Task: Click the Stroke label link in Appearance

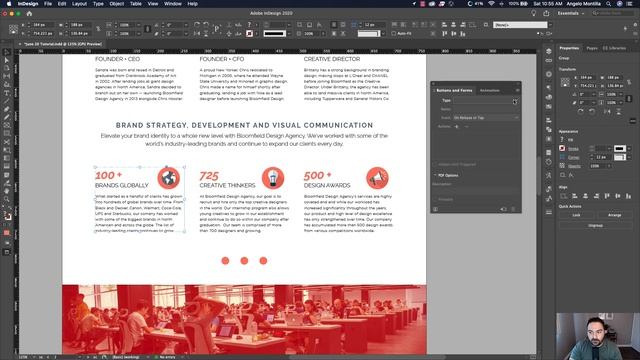Action: [573, 149]
